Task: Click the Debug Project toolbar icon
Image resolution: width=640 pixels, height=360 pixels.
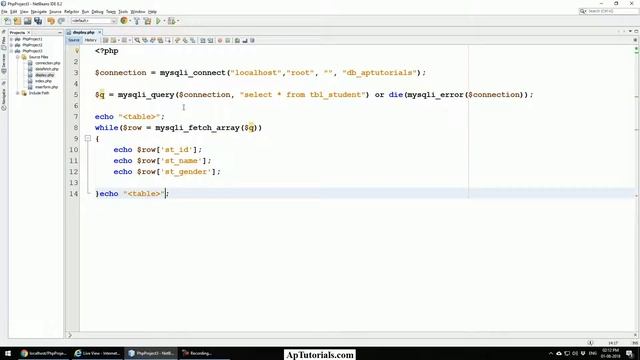Action: point(171,21)
